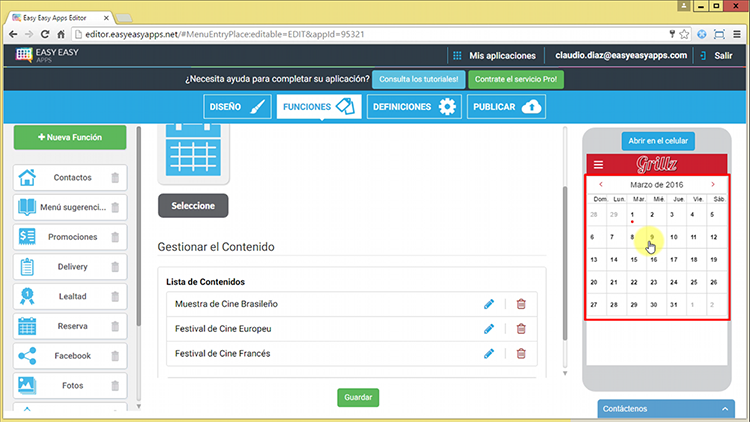Delete the Contactos function via trash icon
Image resolution: width=750 pixels, height=422 pixels.
(x=115, y=178)
